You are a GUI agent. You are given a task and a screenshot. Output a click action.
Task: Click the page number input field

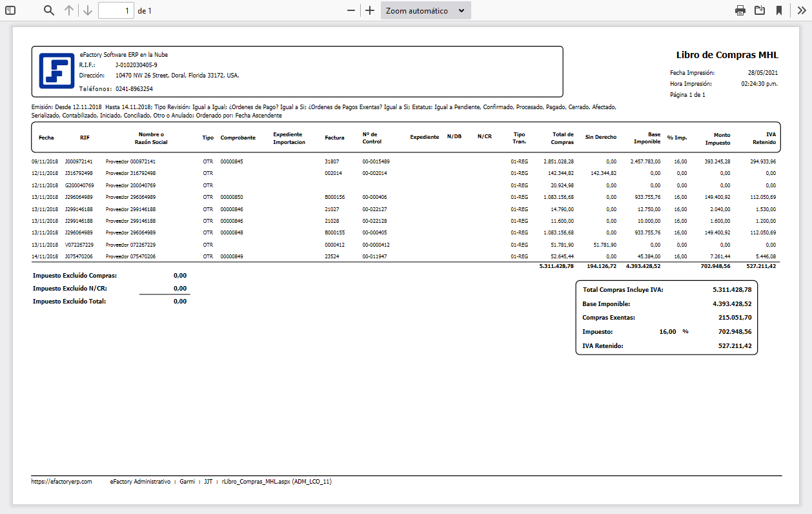pos(116,10)
